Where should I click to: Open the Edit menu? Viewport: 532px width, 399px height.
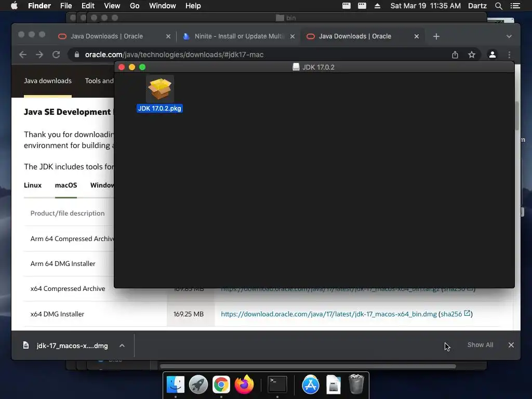(88, 6)
